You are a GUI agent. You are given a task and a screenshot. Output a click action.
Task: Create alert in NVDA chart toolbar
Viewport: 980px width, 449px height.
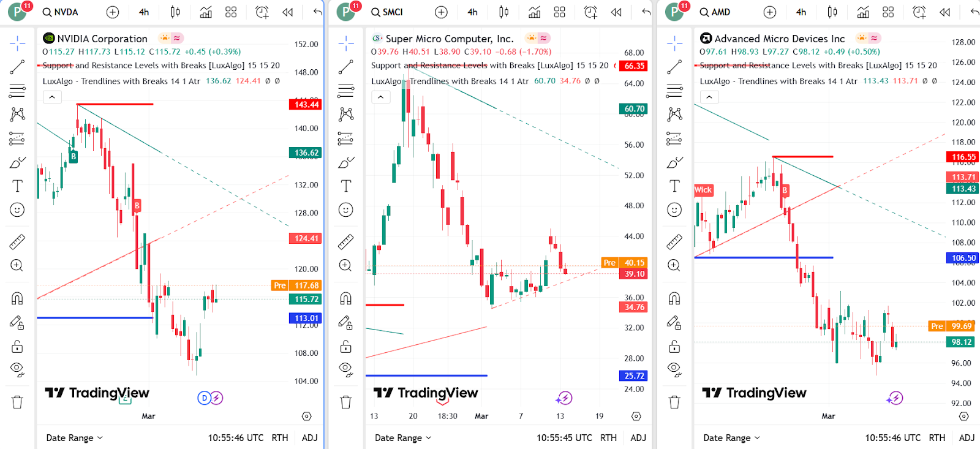262,12
